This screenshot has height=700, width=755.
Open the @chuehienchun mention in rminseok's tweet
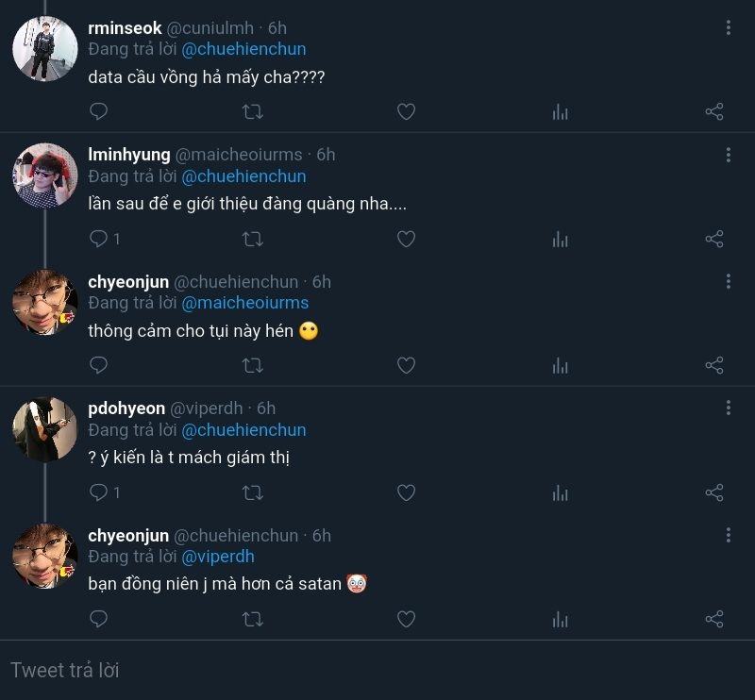click(x=243, y=49)
